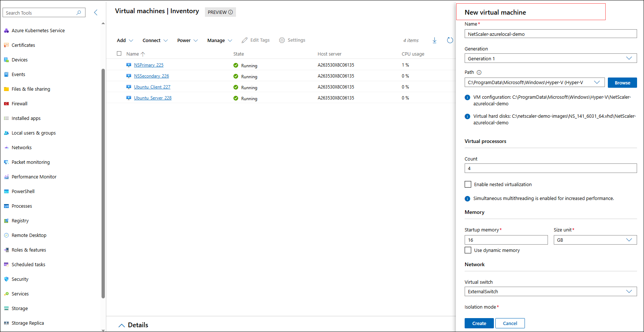Open the Power menu
Image resolution: width=644 pixels, height=332 pixels.
pyautogui.click(x=187, y=40)
